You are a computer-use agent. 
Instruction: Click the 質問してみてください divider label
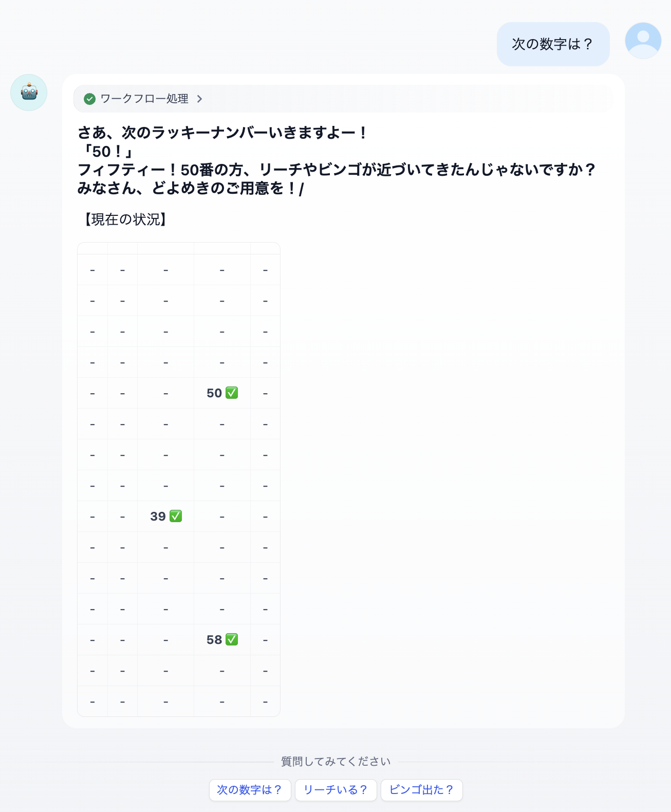(335, 761)
